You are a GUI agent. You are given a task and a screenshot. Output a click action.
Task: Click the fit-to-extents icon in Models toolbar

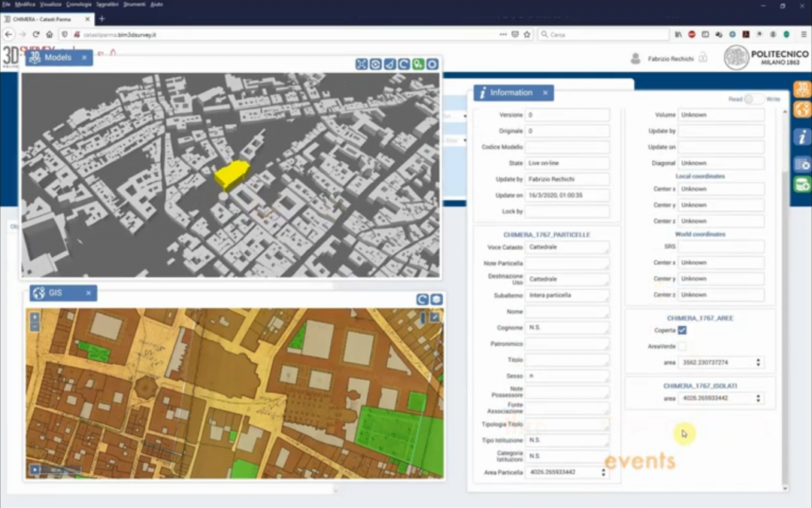362,64
